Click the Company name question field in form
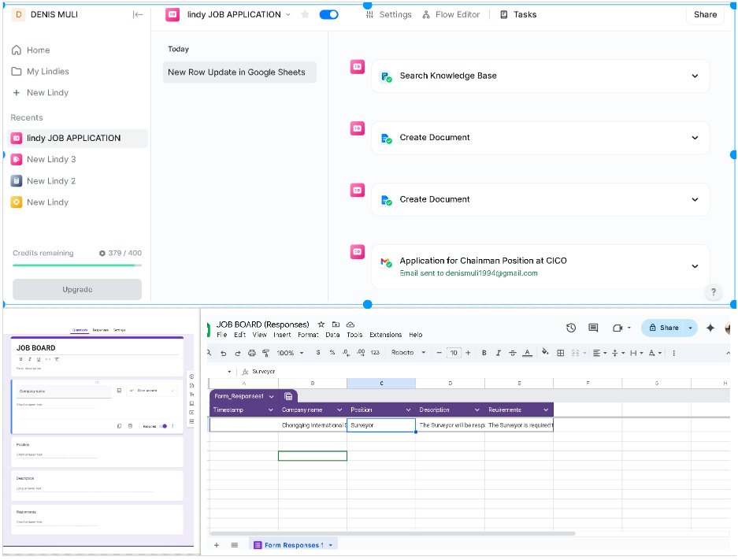Screen dimensions: 738x560 point(64,391)
